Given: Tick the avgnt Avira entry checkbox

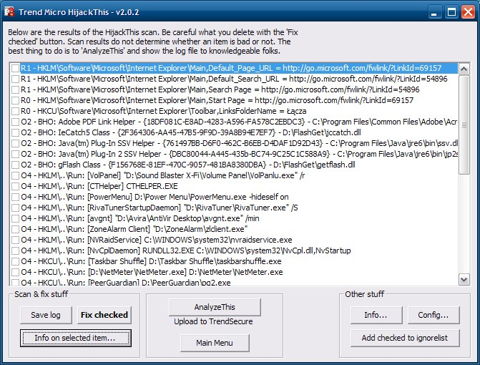Looking at the screenshot, I should pyautogui.click(x=15, y=219).
